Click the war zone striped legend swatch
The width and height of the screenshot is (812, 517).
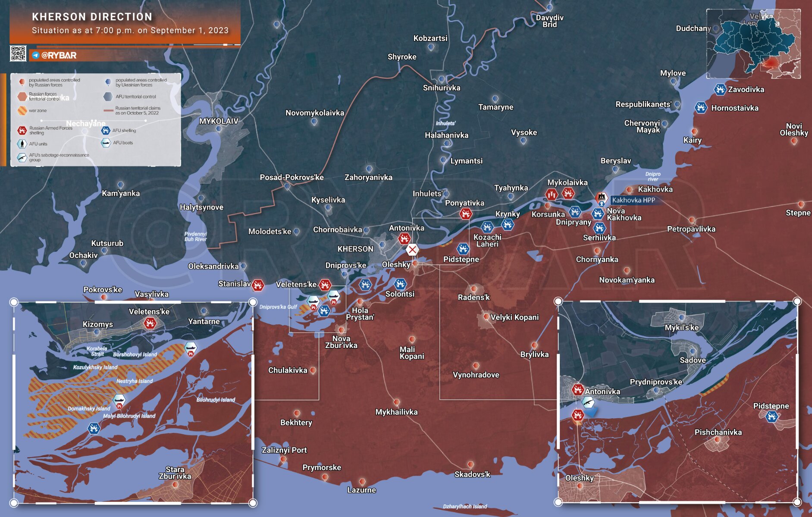pos(22,110)
